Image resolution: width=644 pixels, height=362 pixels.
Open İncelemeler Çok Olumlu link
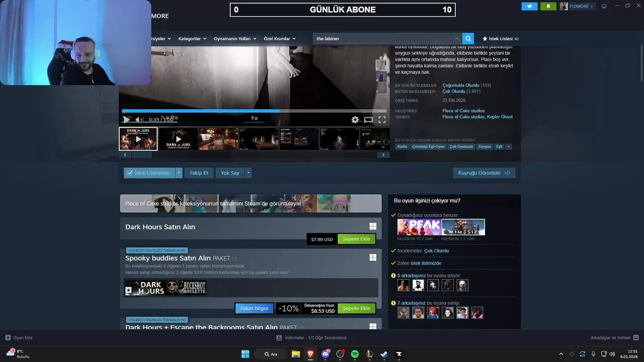(436, 251)
